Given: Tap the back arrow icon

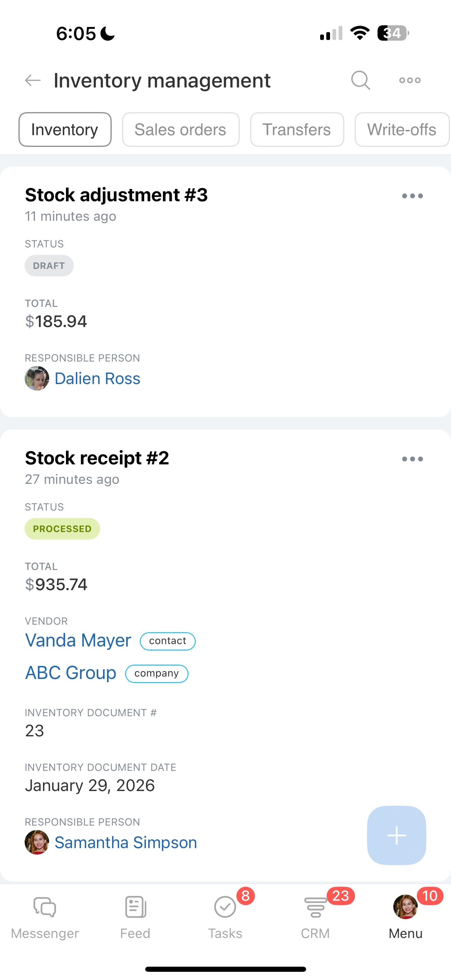Looking at the screenshot, I should 33,80.
